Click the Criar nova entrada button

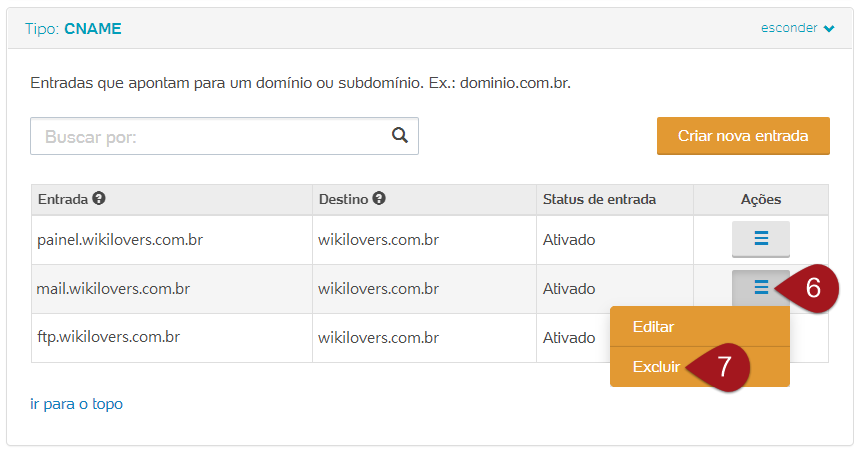click(x=743, y=136)
